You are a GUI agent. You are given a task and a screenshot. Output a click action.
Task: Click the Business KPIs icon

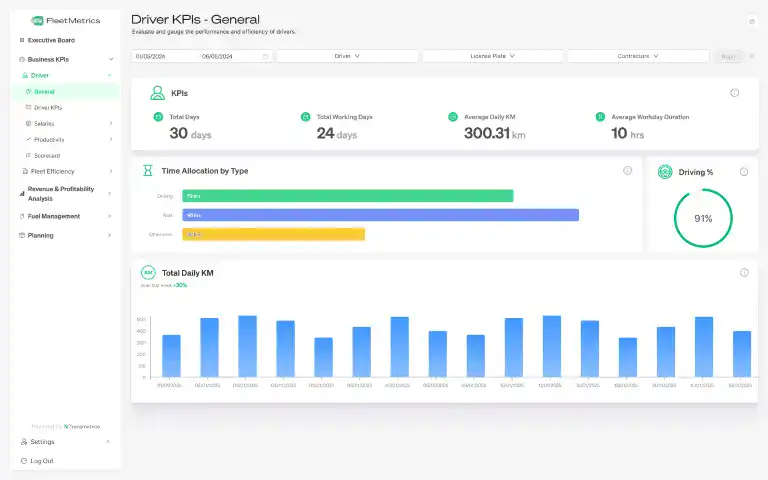pos(22,59)
